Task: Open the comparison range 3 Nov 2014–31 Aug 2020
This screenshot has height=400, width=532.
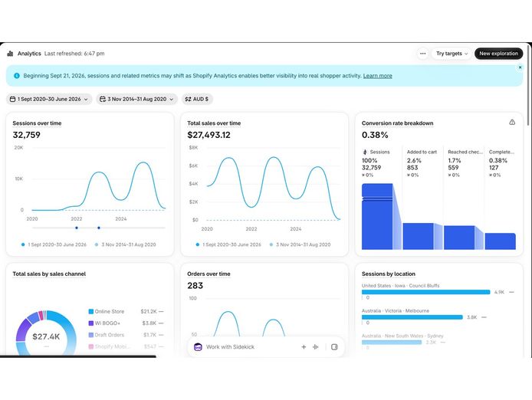Action: click(x=136, y=99)
